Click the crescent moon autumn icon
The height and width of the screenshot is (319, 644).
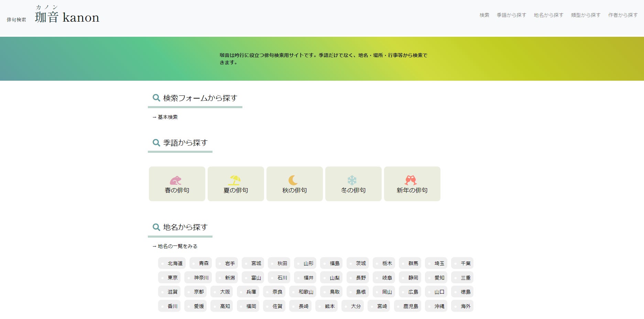point(293,180)
